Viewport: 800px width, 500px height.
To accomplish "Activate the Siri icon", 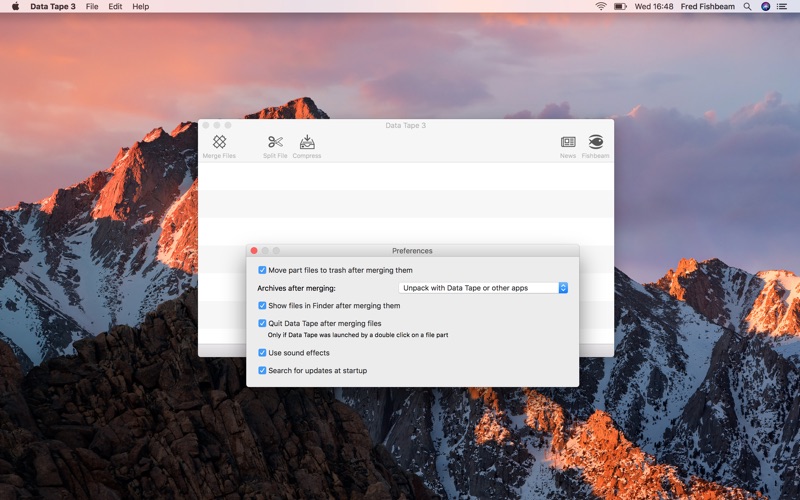I will (x=765, y=7).
